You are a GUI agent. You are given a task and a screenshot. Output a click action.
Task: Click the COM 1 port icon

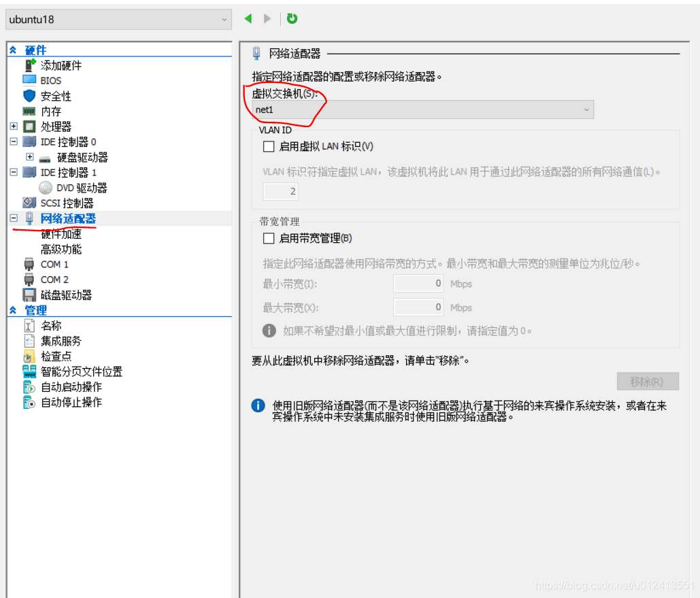pos(29,265)
